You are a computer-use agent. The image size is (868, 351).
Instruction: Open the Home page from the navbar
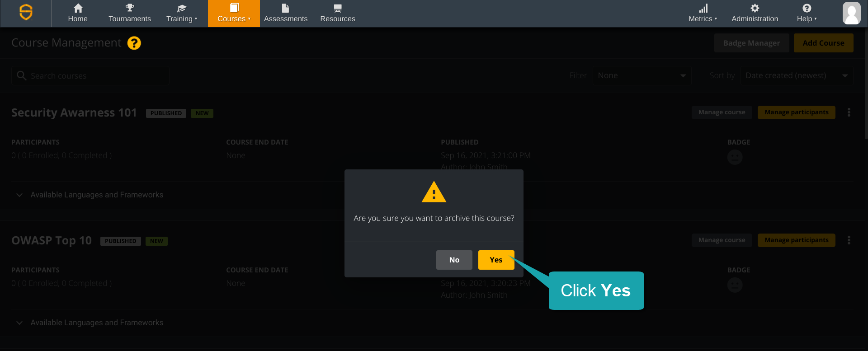[78, 14]
